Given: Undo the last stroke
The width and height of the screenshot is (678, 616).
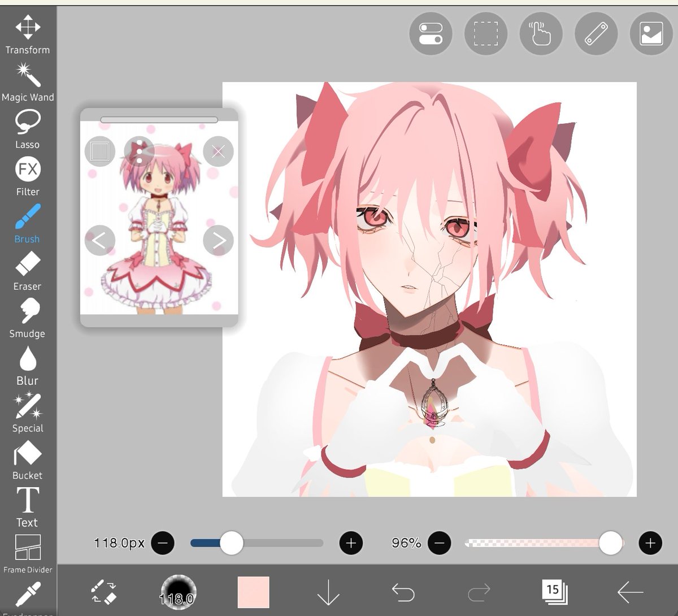Looking at the screenshot, I should point(403,592).
